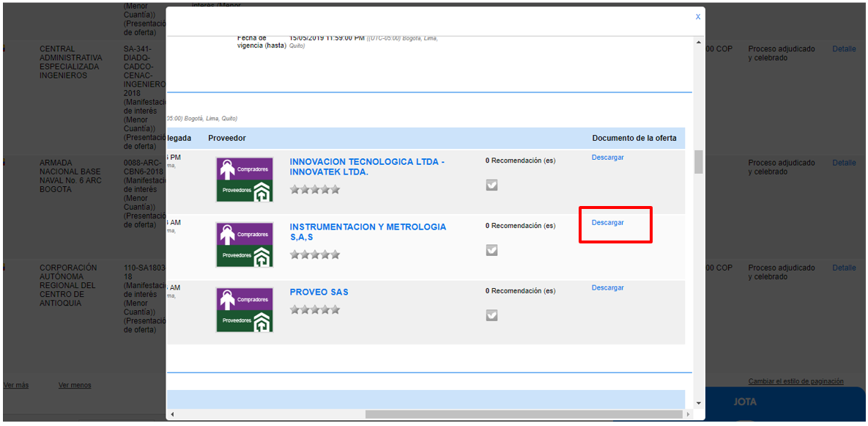
Task: Toggle the checkbox in the INSTRUMENTACION Y METROLOGIA row
Action: [x=492, y=250]
